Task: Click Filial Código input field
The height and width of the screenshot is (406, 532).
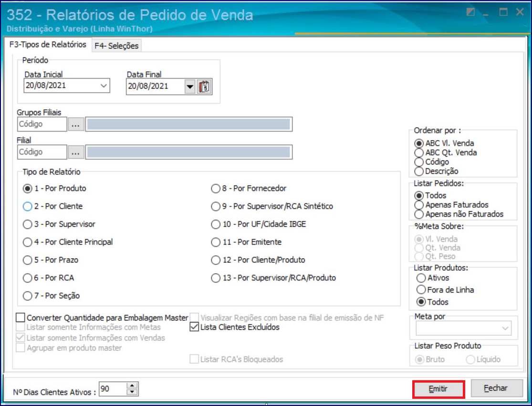Action: click(42, 152)
